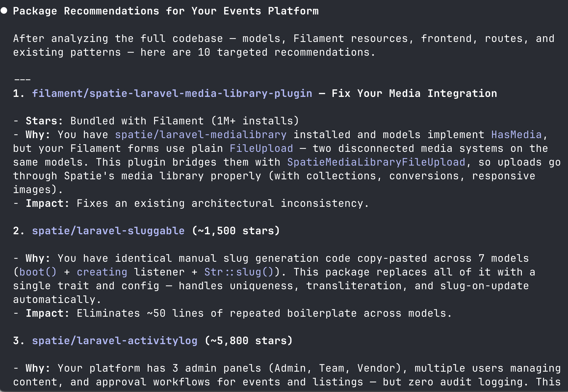Viewport: 568px width, 392px height.
Task: Click the spatie/laravel-activitylog package link
Action: coord(115,341)
